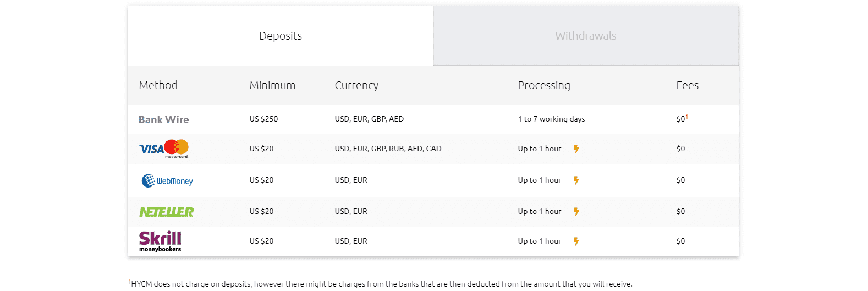
Task: Click lightning icon in Skrill row
Action: [576, 241]
